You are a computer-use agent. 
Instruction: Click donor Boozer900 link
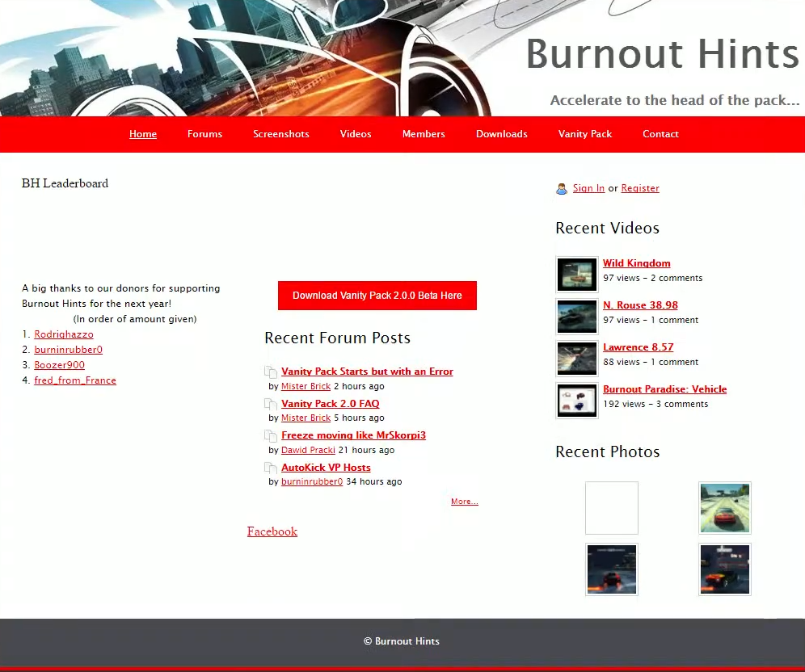pos(60,365)
